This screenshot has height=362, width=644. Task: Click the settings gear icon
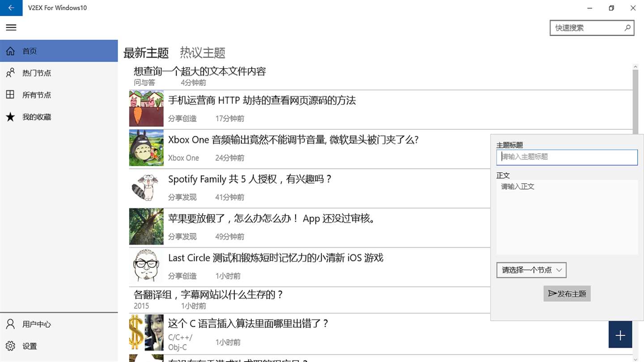[10, 346]
